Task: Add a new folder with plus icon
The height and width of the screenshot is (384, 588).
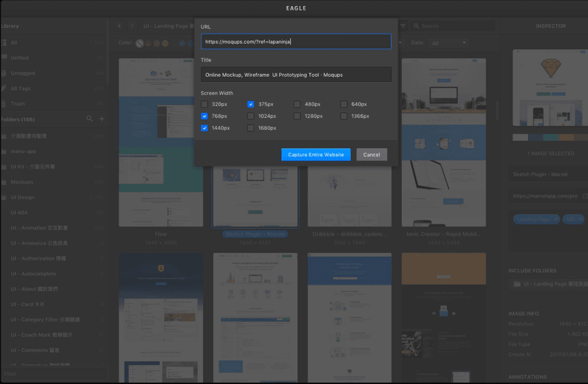Action: 102,119
